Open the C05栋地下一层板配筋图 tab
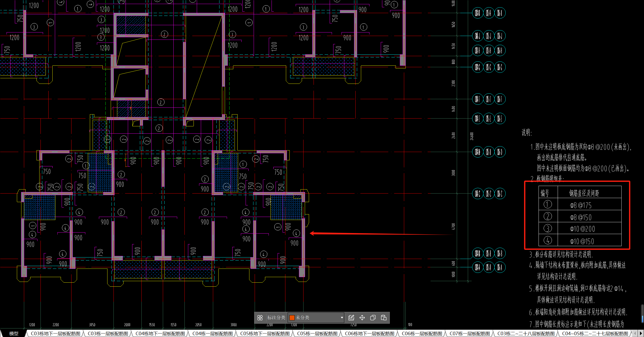Screen dimensions: 644x337 tap(265, 333)
